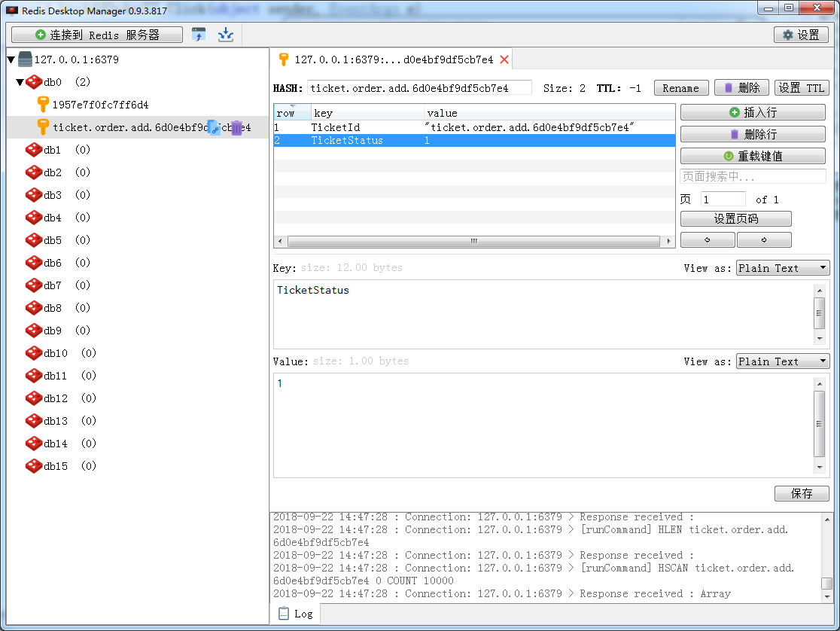Screen dimensions: 840x631
Task: Select the TicketId row in the table
Action: pyautogui.click(x=474, y=127)
